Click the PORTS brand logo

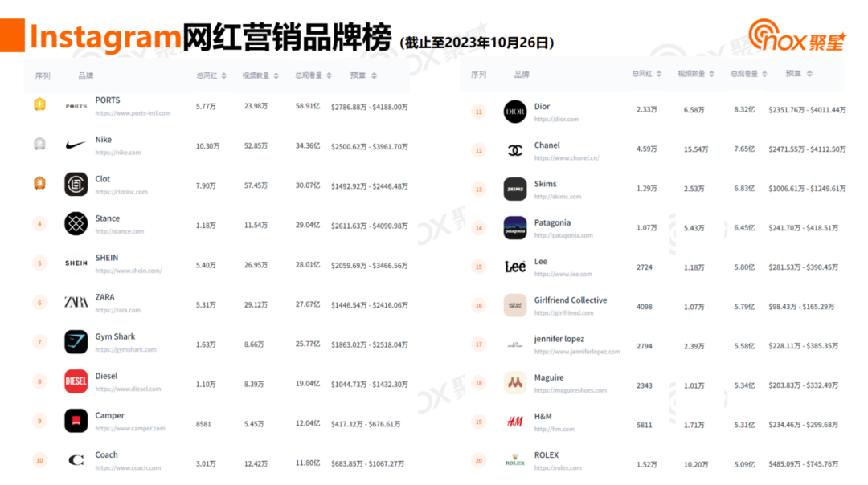point(76,106)
